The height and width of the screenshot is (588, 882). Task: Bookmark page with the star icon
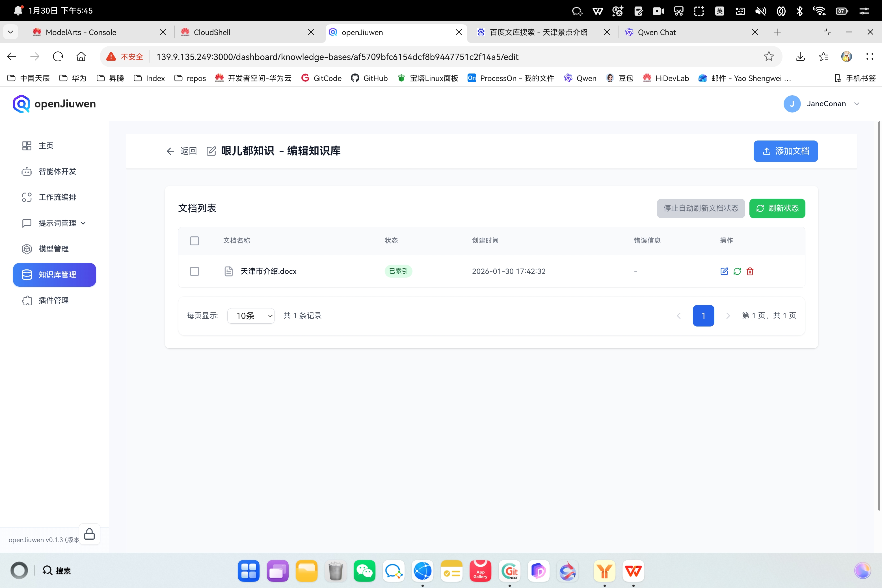pos(768,57)
